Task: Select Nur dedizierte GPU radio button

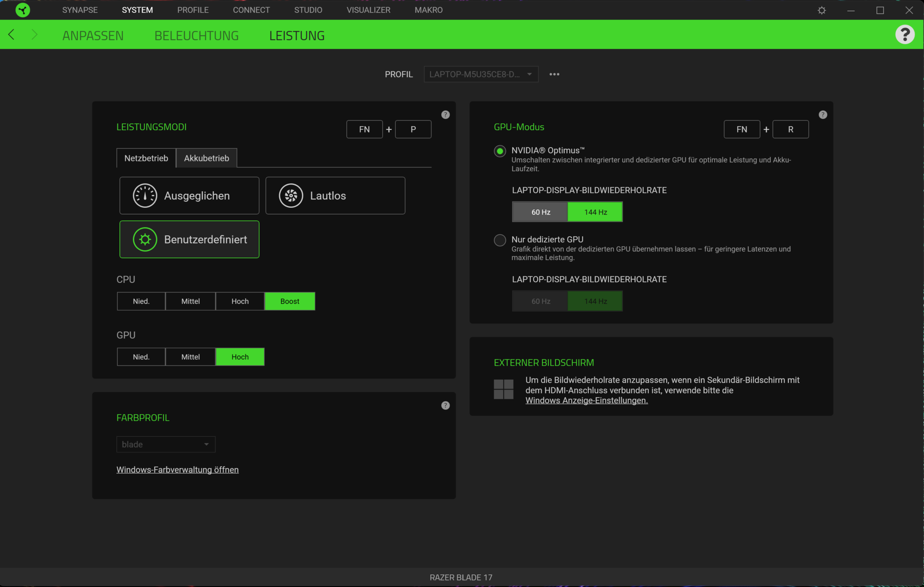Action: (499, 240)
